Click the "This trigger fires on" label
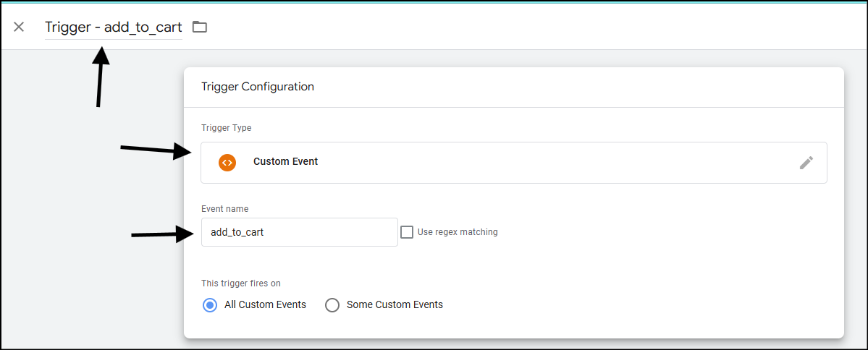The height and width of the screenshot is (350, 868). 241,283
